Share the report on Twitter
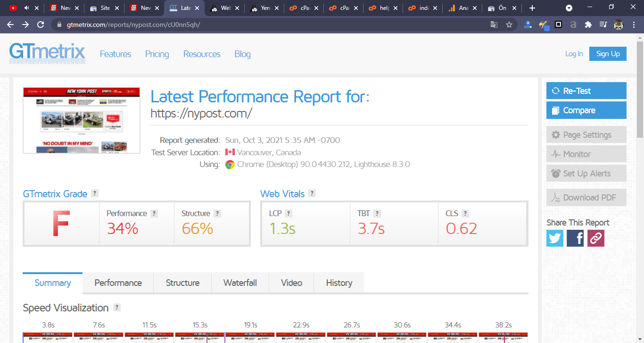 [x=555, y=238]
